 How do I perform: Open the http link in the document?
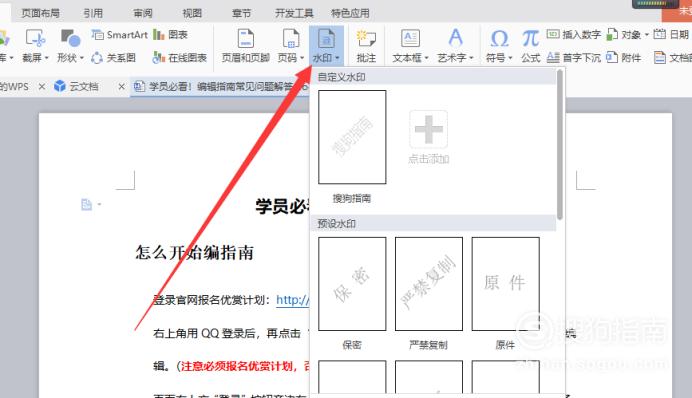(293, 300)
